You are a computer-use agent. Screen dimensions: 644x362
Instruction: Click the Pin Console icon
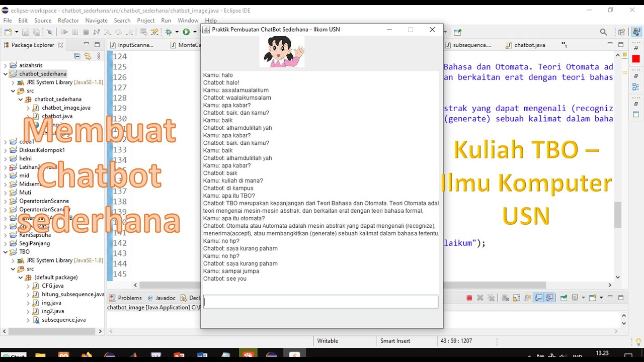564,298
